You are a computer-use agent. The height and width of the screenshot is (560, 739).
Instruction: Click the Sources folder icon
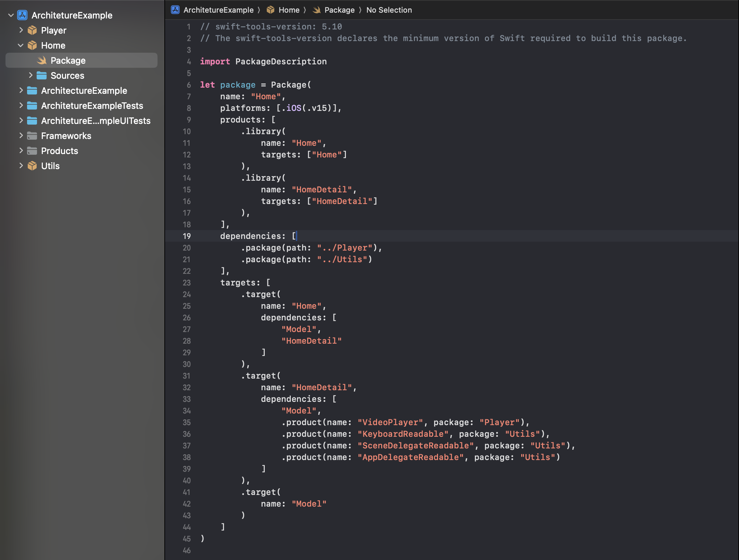[x=42, y=75]
